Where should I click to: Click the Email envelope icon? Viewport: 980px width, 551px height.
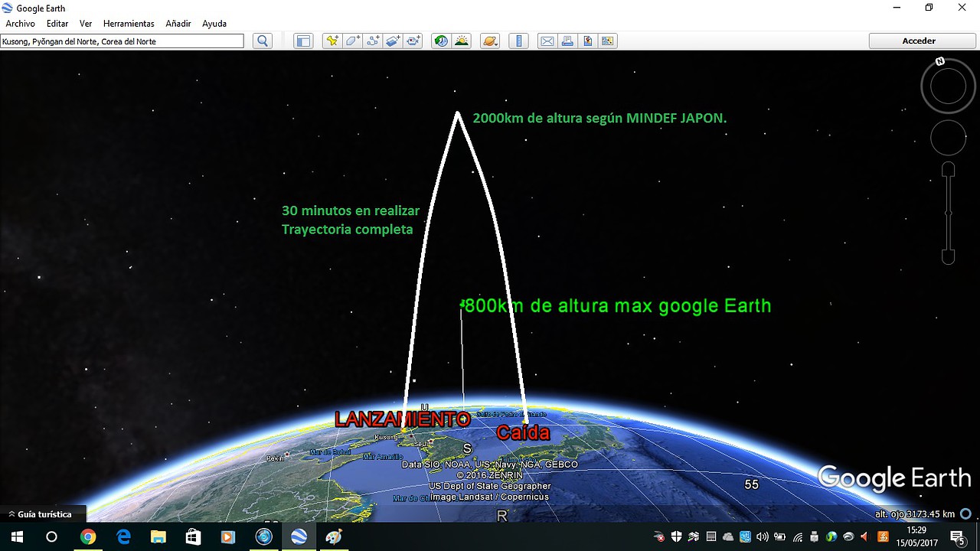(x=547, y=41)
